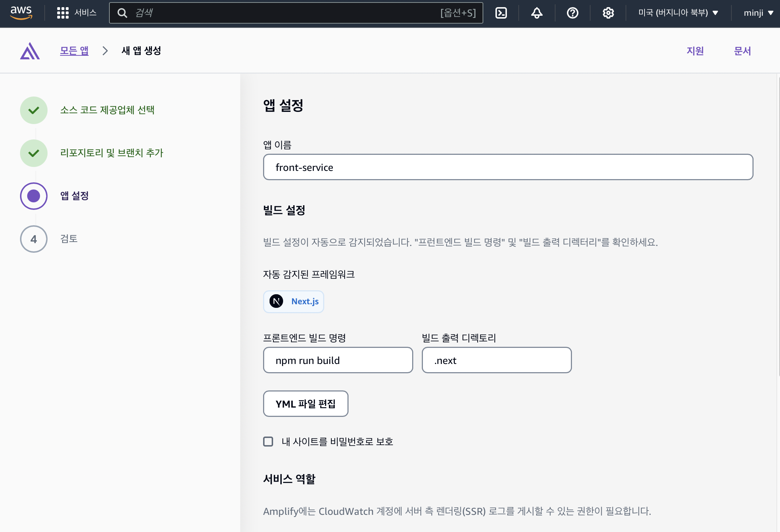Click the Next.js framework badge

coord(293,301)
